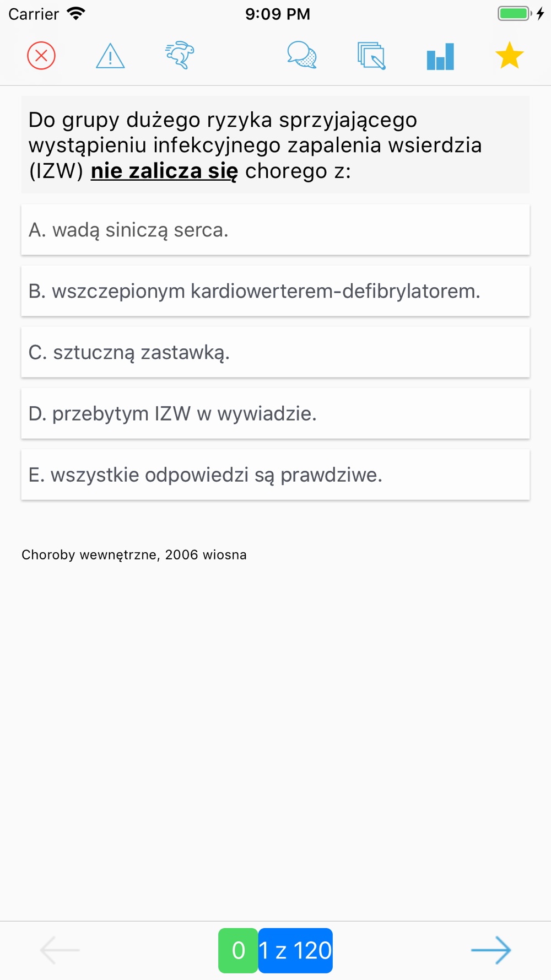Screen dimensions: 551x980
Task: Choose answer E wszystkie odpowiedzi są prawdziwe
Action: click(x=275, y=475)
